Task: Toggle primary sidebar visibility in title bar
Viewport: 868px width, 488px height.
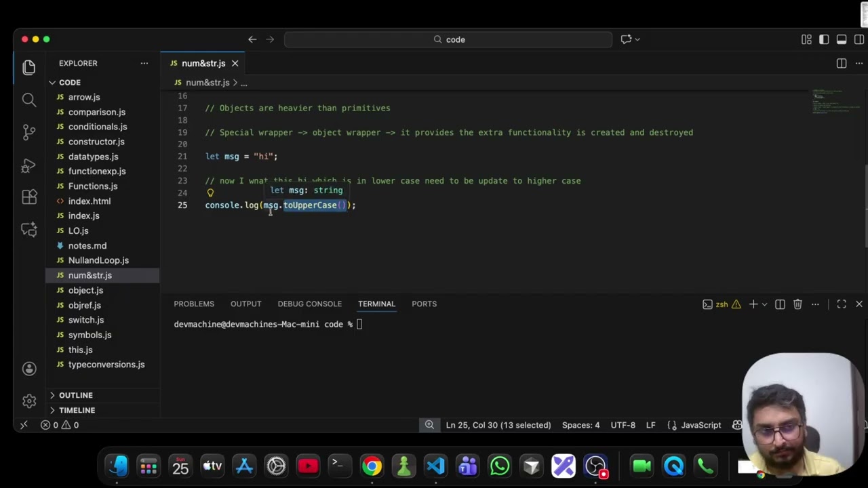Action: click(824, 39)
